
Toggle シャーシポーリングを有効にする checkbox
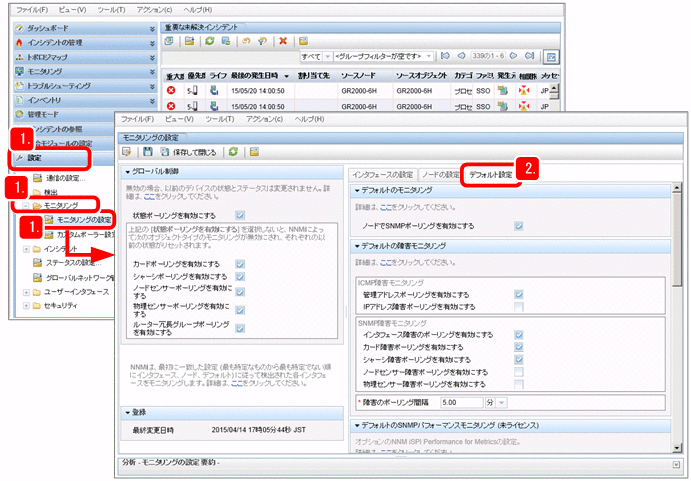240,277
